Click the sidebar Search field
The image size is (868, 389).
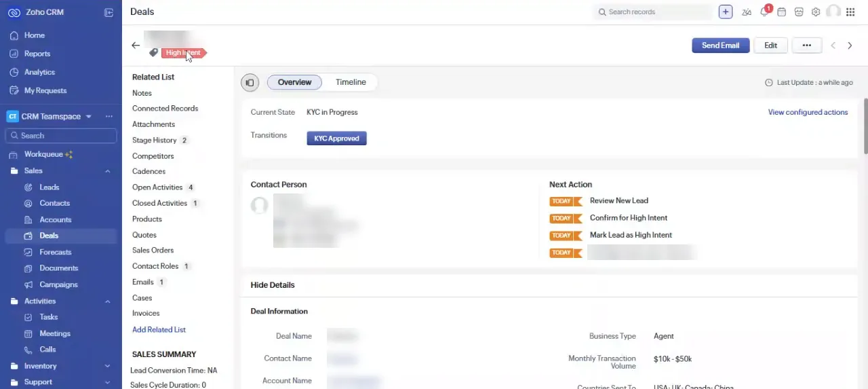click(61, 136)
